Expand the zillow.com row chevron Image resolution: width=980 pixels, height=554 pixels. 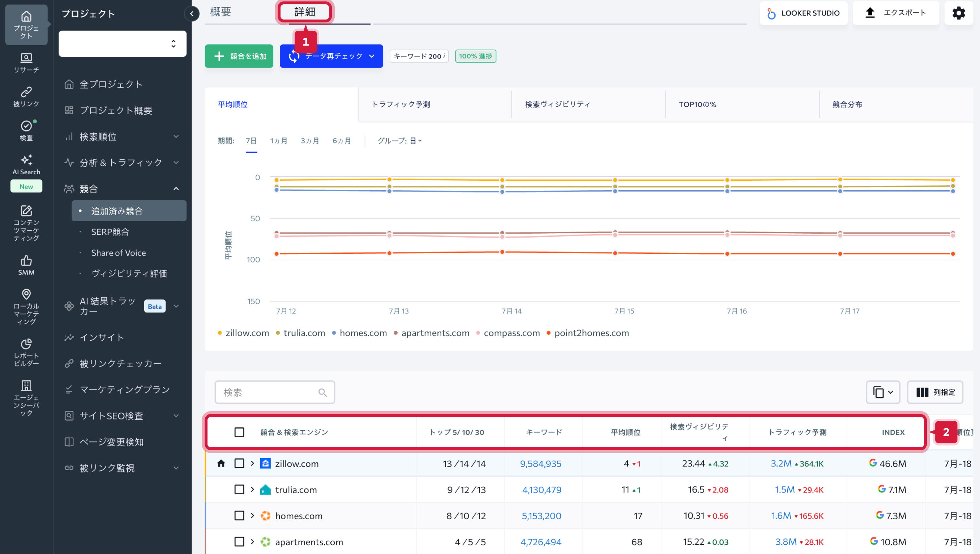click(252, 464)
